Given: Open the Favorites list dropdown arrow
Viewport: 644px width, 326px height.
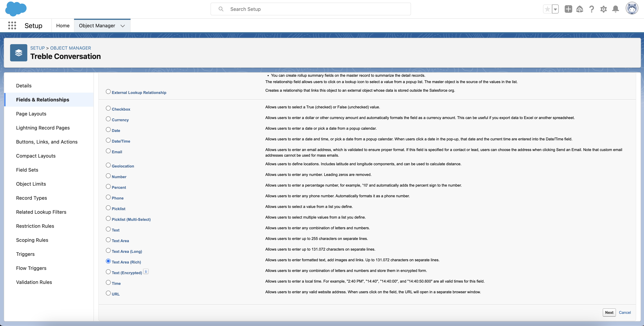Looking at the screenshot, I should tap(555, 9).
